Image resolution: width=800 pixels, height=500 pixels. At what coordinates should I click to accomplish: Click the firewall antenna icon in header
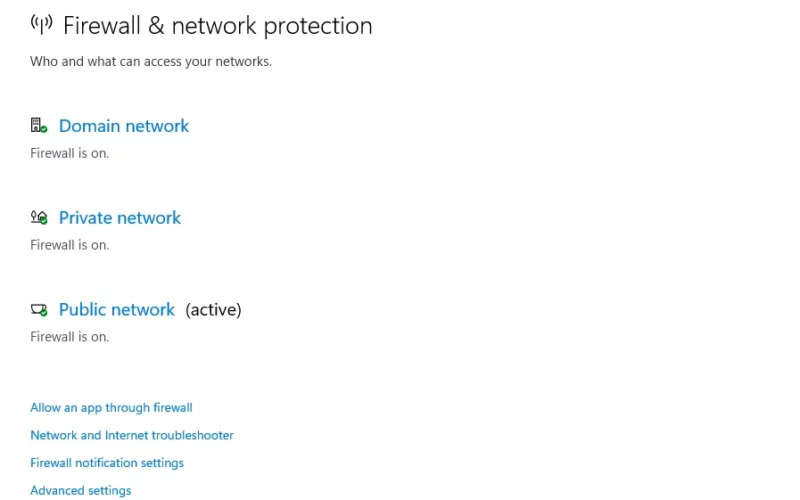click(41, 24)
